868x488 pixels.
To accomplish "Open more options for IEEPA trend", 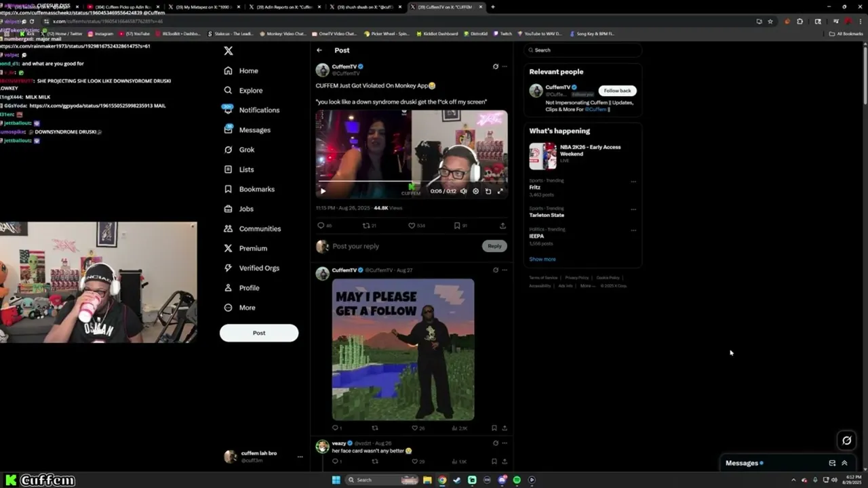I will (x=633, y=230).
